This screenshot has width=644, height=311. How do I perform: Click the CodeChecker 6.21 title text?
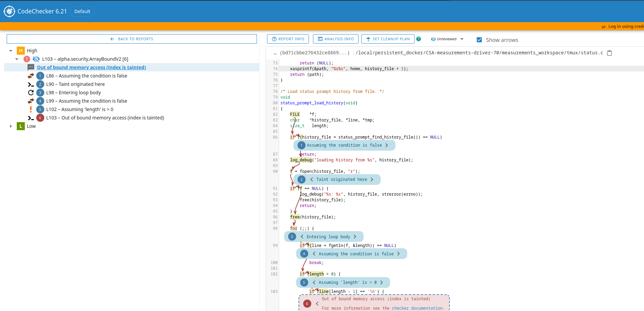coord(42,11)
